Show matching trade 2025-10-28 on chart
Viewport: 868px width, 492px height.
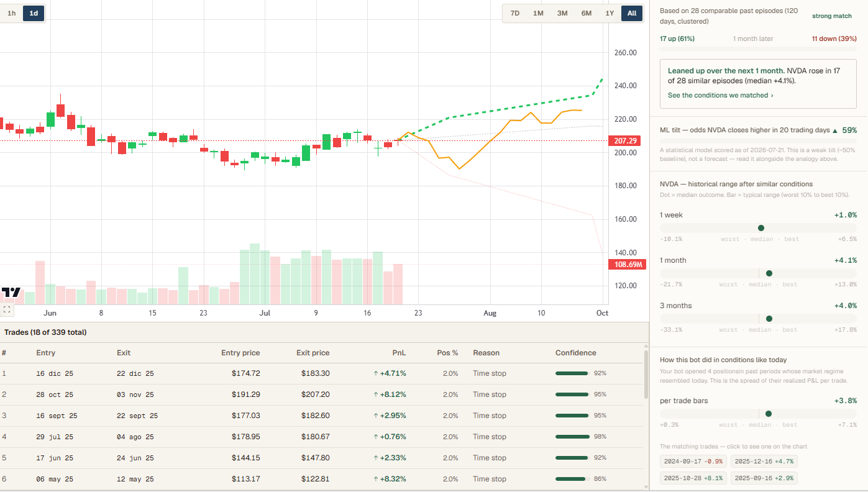click(692, 478)
